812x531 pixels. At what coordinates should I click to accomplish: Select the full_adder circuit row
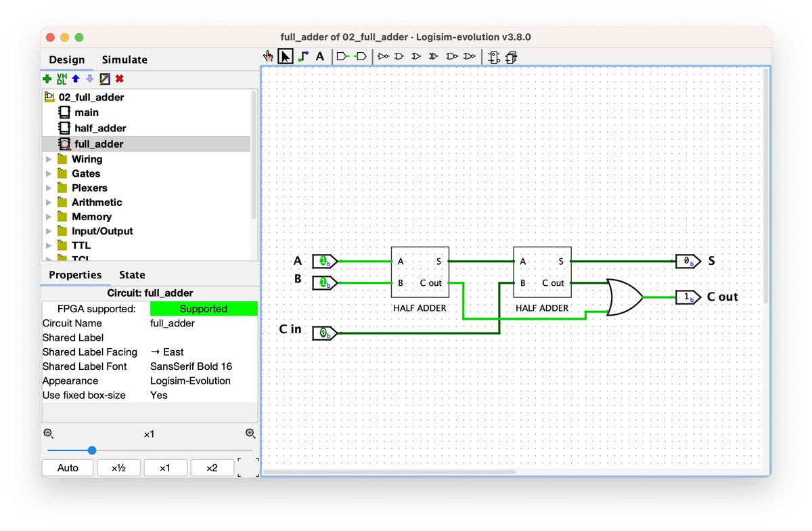pyautogui.click(x=146, y=144)
